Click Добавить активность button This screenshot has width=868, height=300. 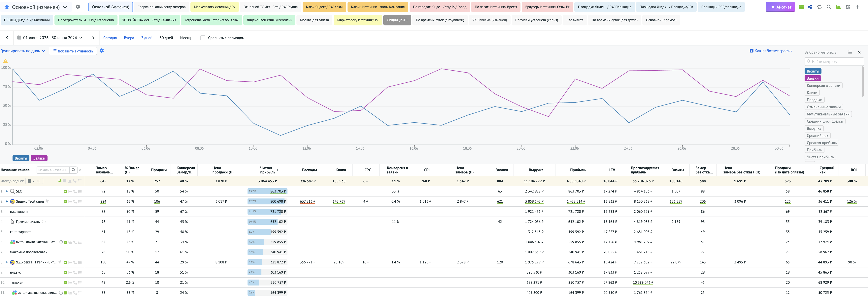[73, 51]
